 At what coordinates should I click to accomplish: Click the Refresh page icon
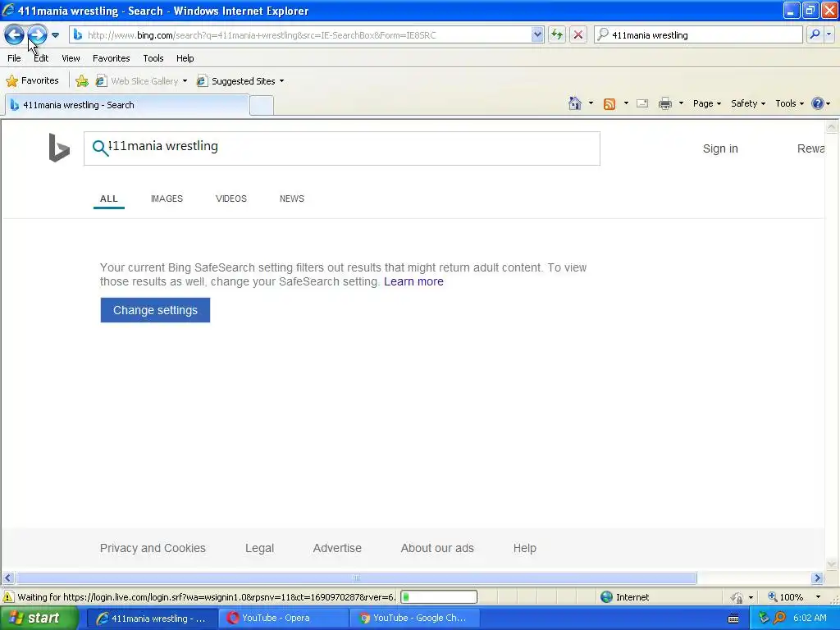(x=557, y=35)
